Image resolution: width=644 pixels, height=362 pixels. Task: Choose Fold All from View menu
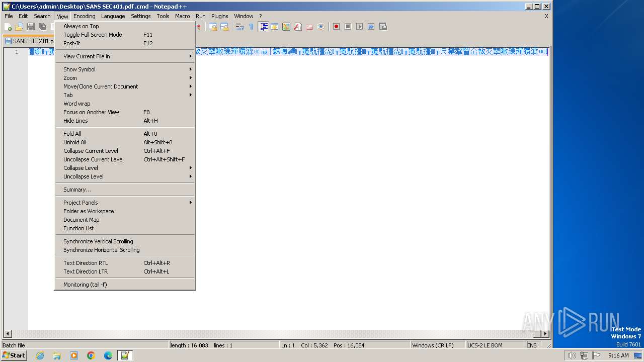(125, 134)
